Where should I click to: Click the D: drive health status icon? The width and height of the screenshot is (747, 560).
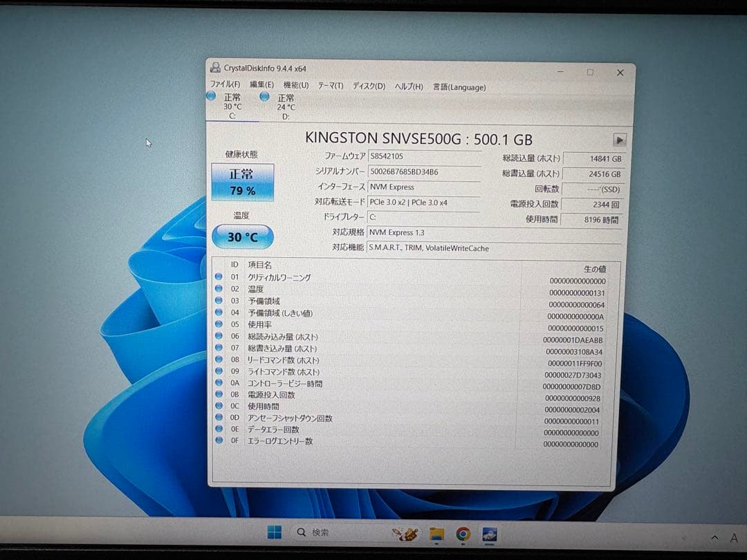[266, 95]
